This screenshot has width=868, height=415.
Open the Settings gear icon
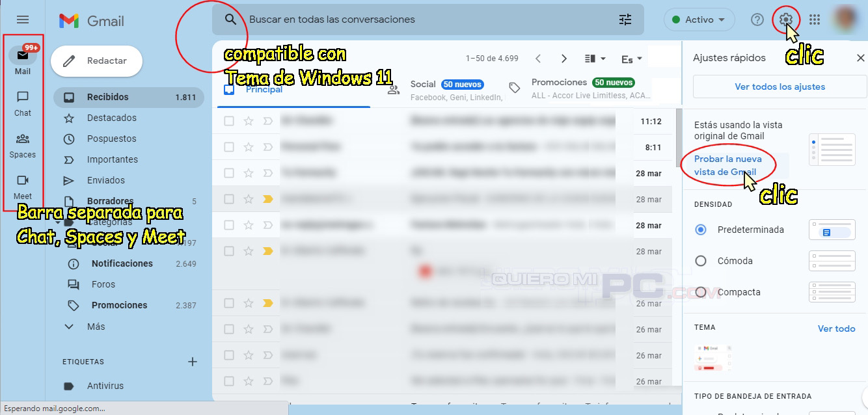pyautogui.click(x=786, y=20)
